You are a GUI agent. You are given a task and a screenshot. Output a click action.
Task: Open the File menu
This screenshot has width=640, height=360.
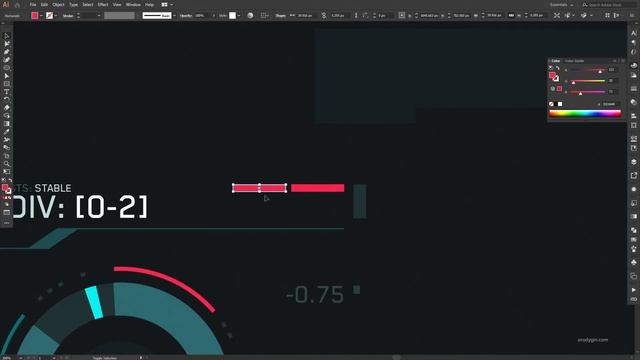33,5
